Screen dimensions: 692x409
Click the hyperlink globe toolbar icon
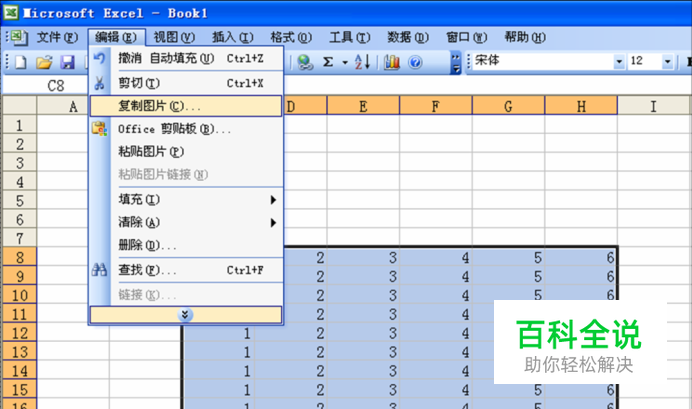[x=305, y=62]
